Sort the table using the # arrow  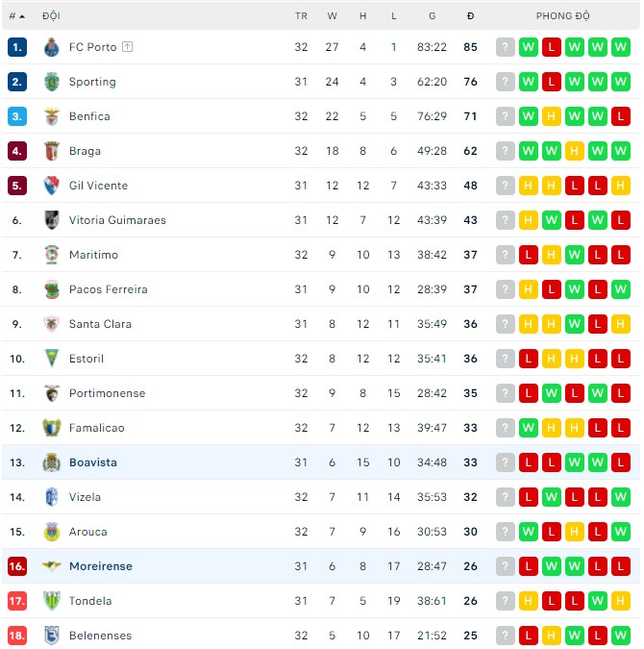[x=22, y=16]
